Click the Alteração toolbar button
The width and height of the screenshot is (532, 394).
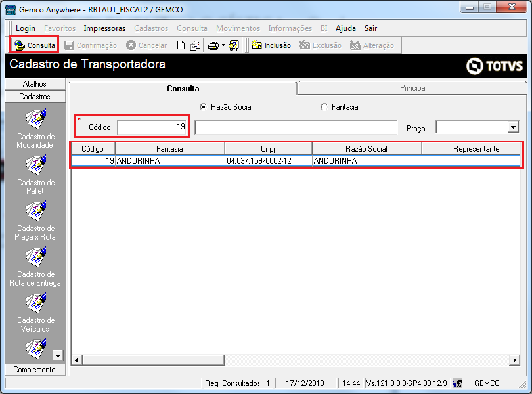point(372,45)
